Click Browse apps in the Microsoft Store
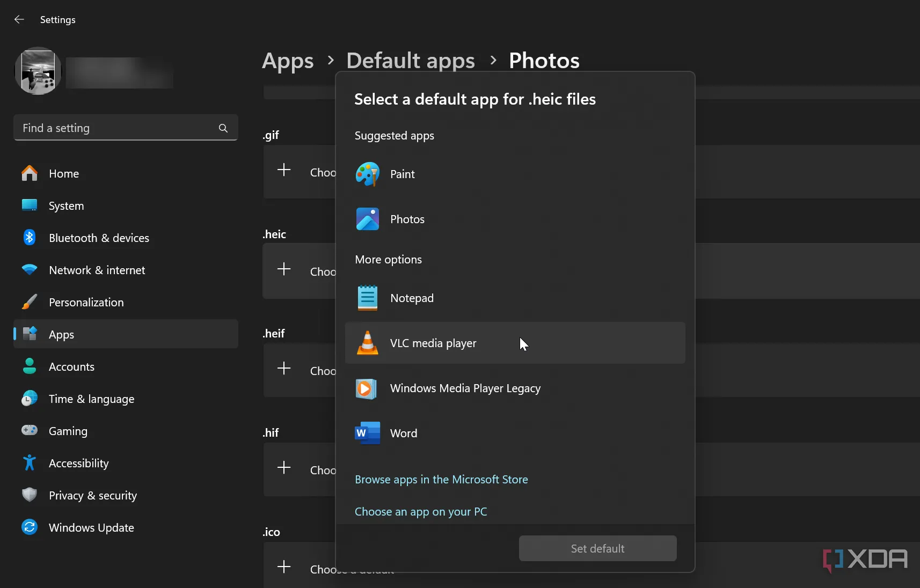920x588 pixels. click(441, 479)
